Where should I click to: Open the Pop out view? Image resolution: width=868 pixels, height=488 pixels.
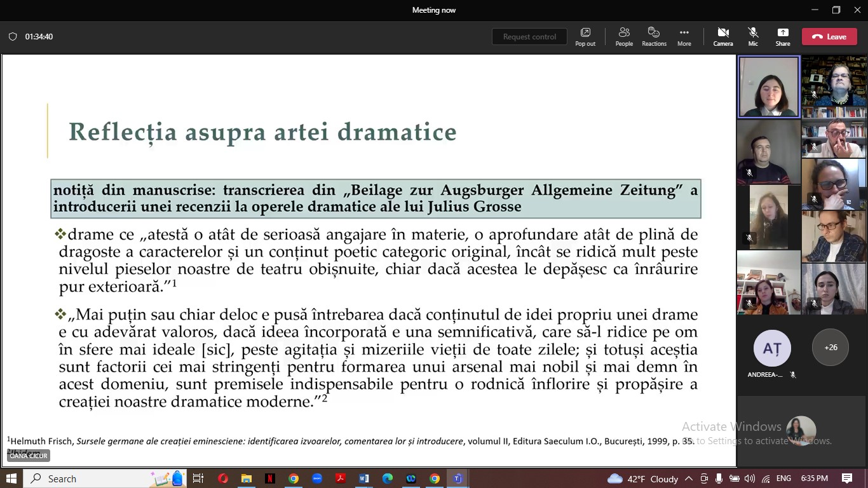[585, 37]
